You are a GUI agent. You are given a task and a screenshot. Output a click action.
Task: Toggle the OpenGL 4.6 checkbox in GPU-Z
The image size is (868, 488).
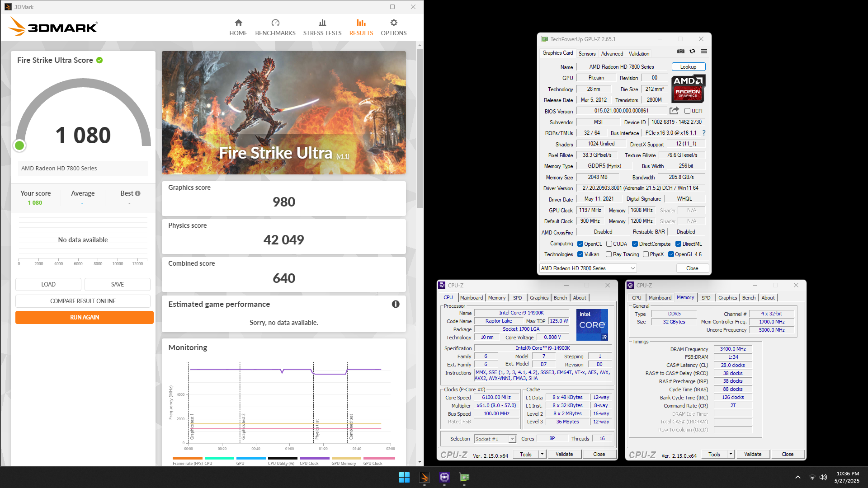tap(671, 254)
